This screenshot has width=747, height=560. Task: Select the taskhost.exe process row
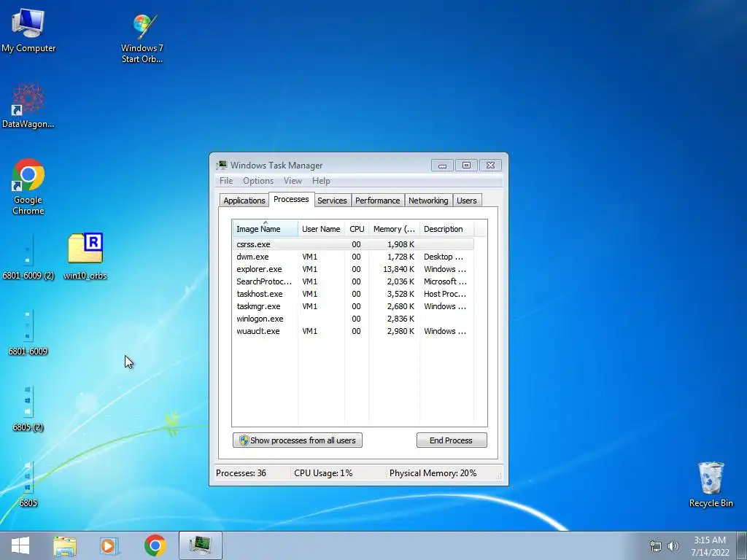click(353, 294)
